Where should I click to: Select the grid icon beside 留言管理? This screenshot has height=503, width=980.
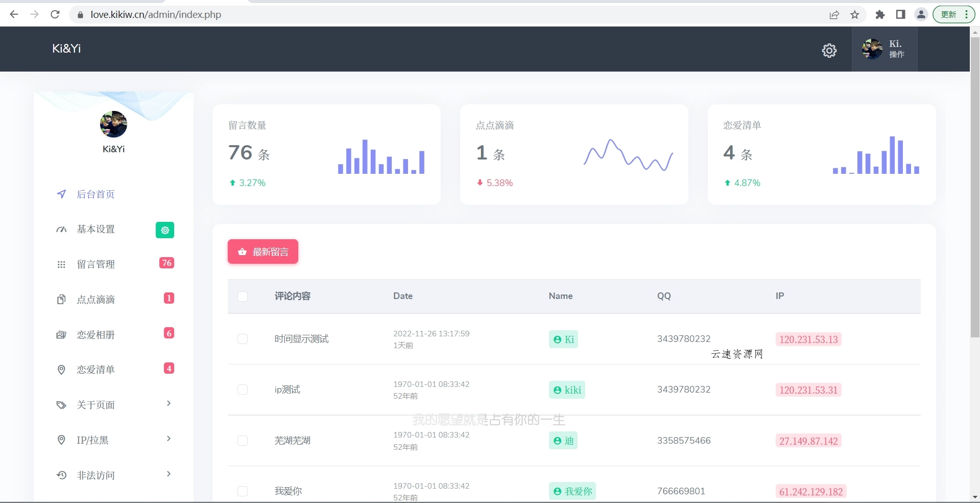tap(61, 264)
